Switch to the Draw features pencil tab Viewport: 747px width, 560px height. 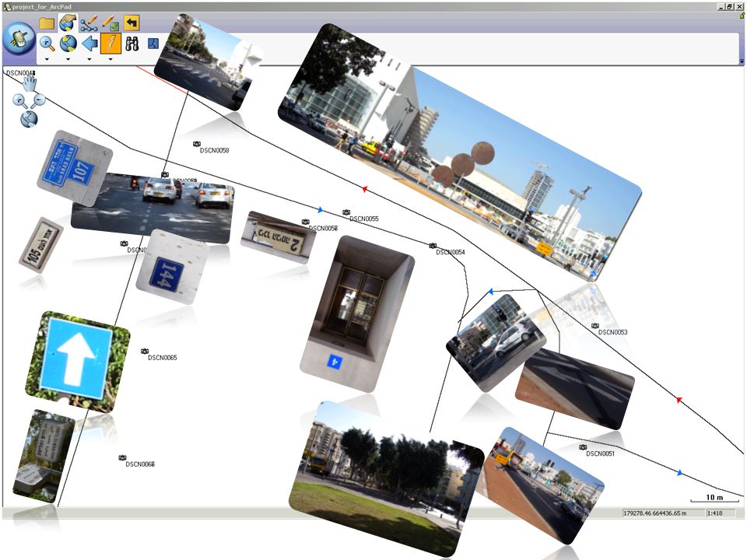(89, 23)
